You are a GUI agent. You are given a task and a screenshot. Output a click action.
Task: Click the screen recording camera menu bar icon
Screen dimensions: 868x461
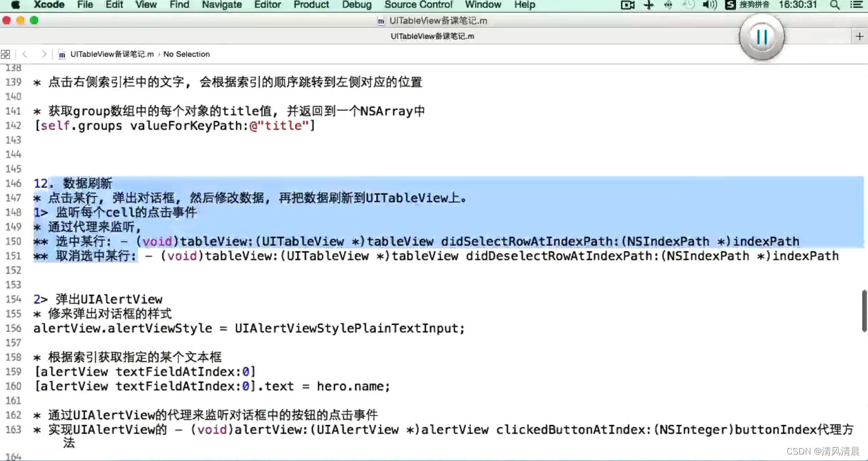(627, 5)
